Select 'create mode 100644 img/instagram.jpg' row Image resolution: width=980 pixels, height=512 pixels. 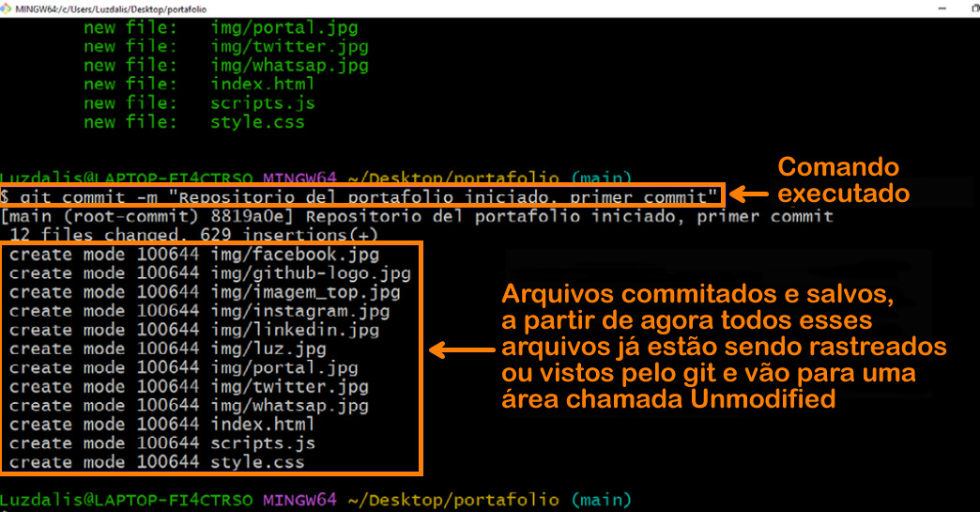199,311
